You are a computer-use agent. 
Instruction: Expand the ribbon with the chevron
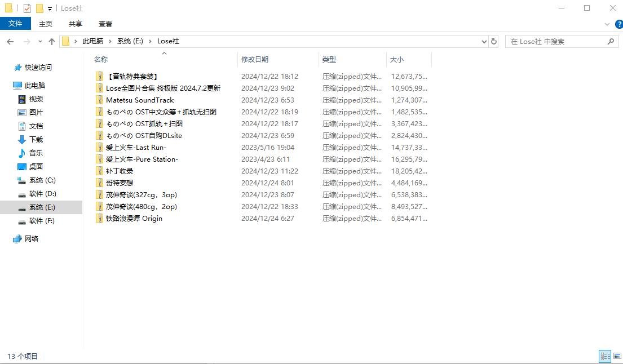607,24
